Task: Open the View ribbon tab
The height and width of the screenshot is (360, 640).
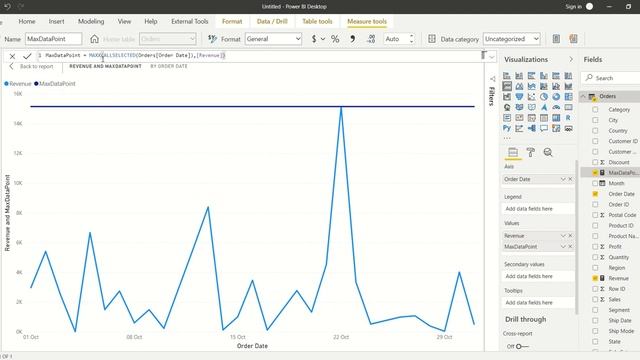Action: (124, 21)
